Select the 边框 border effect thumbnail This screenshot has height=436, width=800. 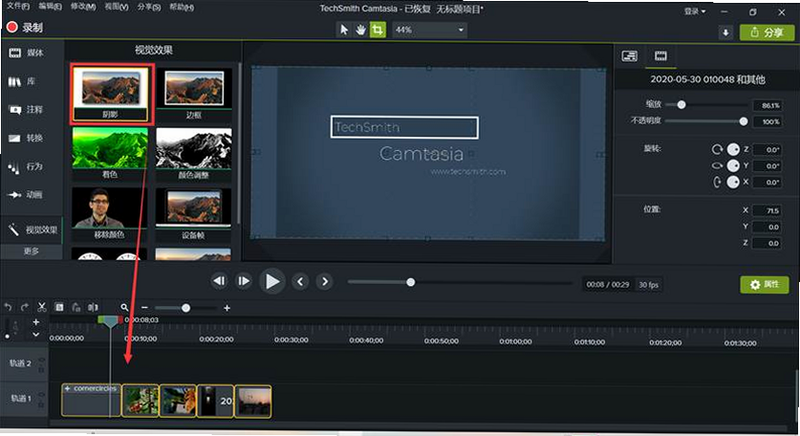pyautogui.click(x=194, y=94)
